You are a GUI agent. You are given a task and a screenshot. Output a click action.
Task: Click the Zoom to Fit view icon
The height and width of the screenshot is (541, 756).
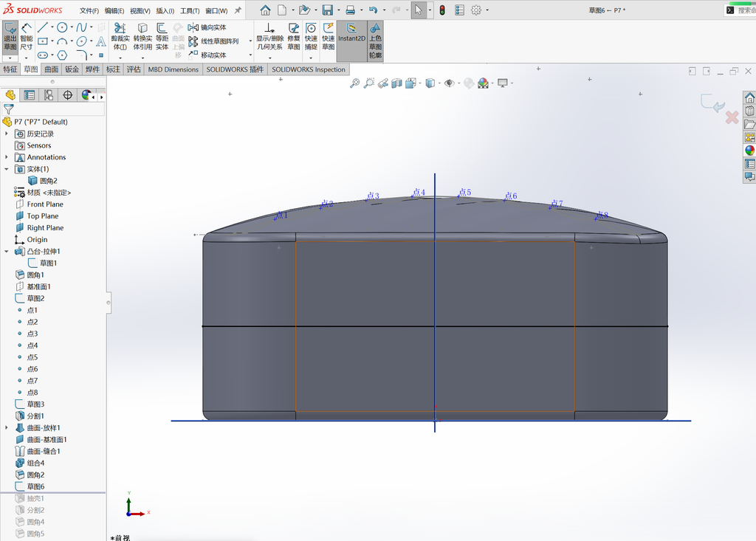tap(354, 83)
